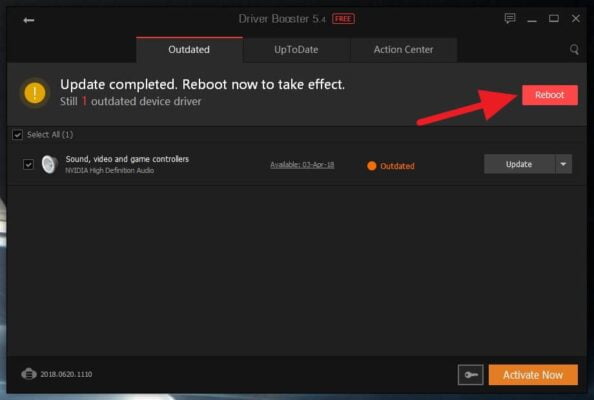The width and height of the screenshot is (594, 400).
Task: Go back using the left arrow icon
Action: pos(28,20)
